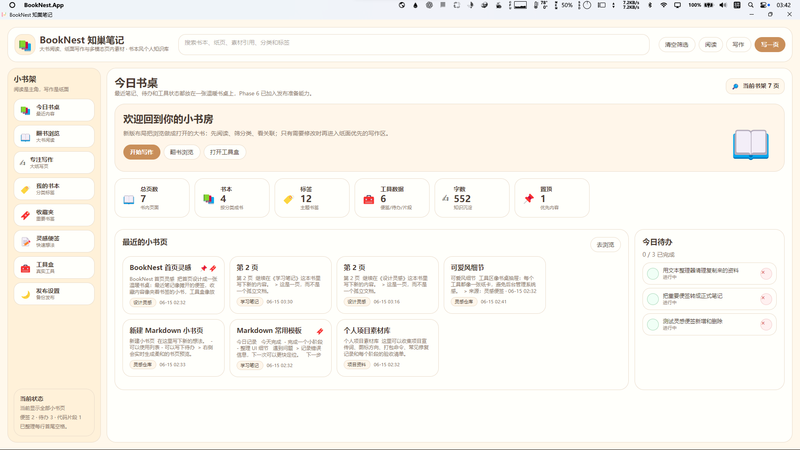Click the 写一页 button
Screen dimensions: 800x450
coord(770,45)
